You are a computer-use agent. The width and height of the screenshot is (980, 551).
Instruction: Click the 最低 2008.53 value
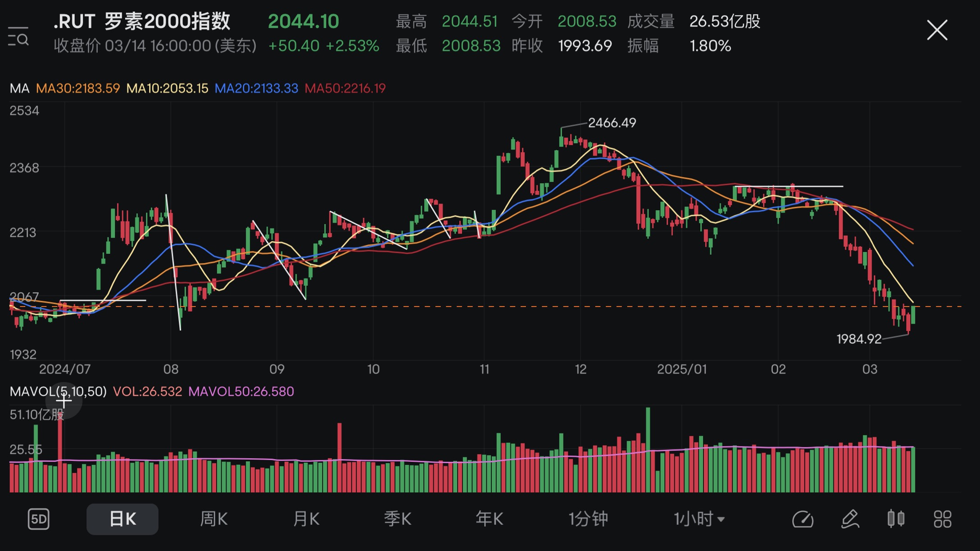point(471,46)
